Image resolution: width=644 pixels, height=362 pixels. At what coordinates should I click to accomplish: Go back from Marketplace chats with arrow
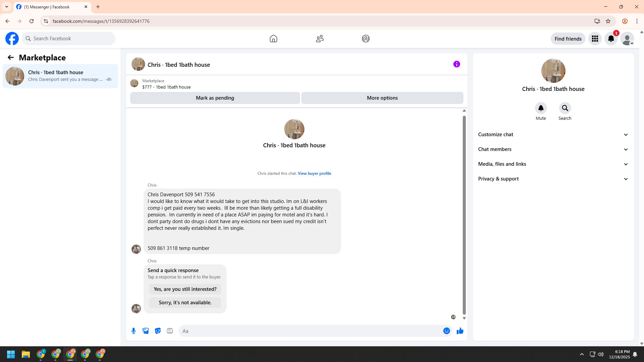(x=11, y=58)
